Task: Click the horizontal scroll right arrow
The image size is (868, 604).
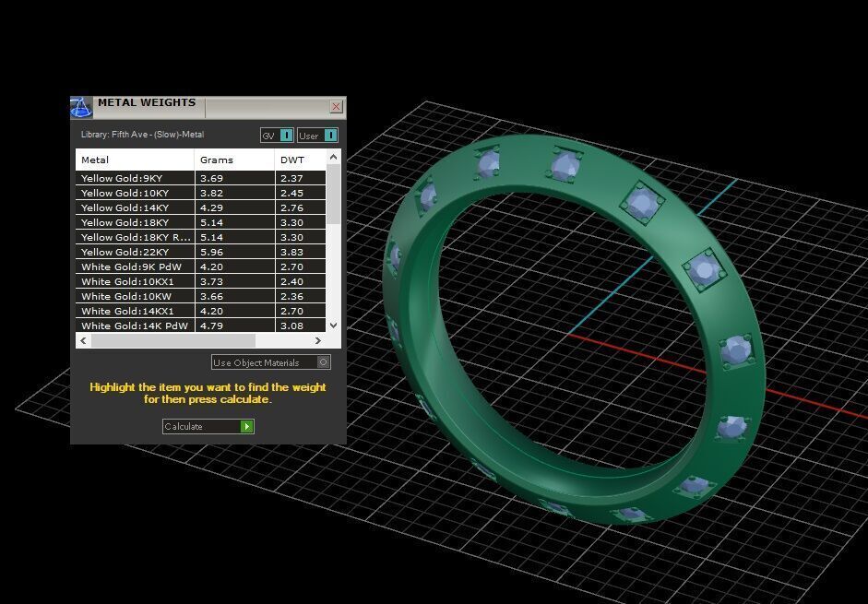Action: (x=317, y=340)
